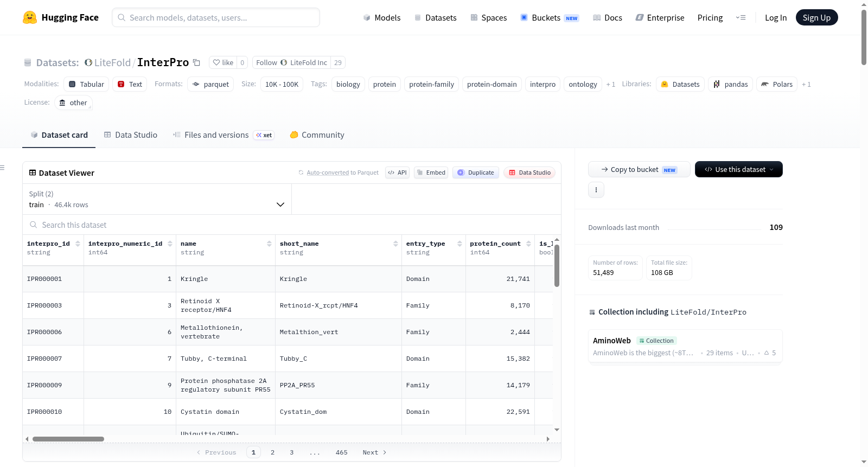Sort by the name column
The height and width of the screenshot is (467, 868).
tap(269, 244)
